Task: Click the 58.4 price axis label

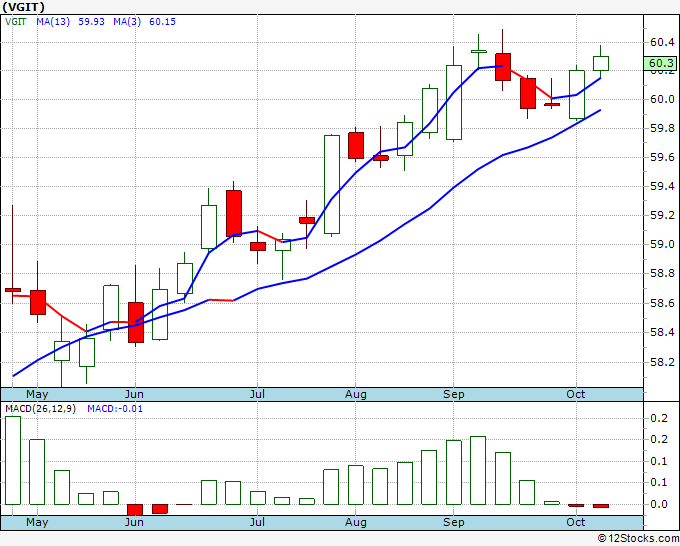Action: tap(662, 333)
